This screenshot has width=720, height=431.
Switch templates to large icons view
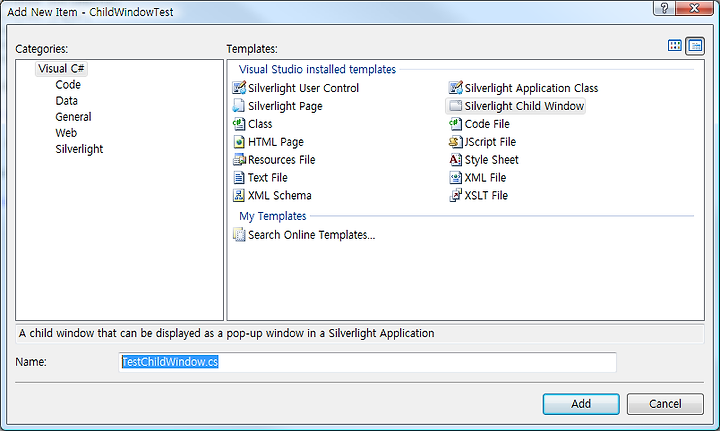[675, 45]
